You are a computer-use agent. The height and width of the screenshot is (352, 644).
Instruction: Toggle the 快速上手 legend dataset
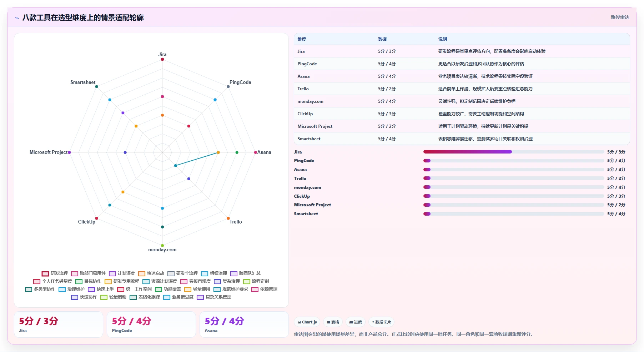(x=101, y=289)
